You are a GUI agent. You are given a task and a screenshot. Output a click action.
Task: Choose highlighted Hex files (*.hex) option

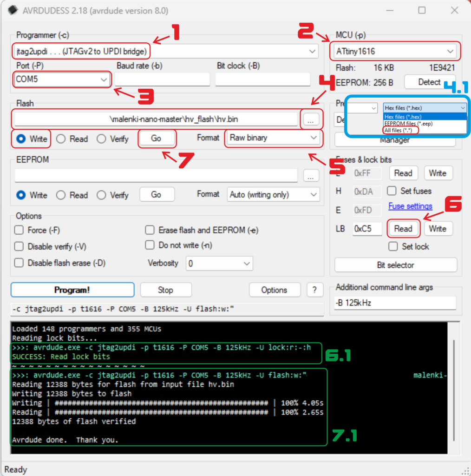pos(425,117)
